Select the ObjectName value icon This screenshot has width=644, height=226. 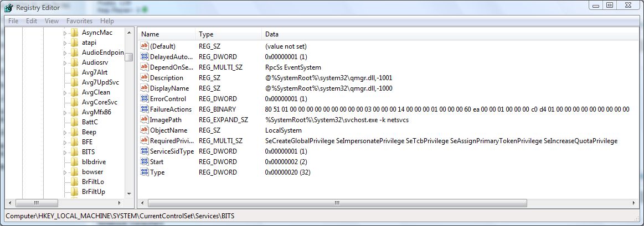144,130
